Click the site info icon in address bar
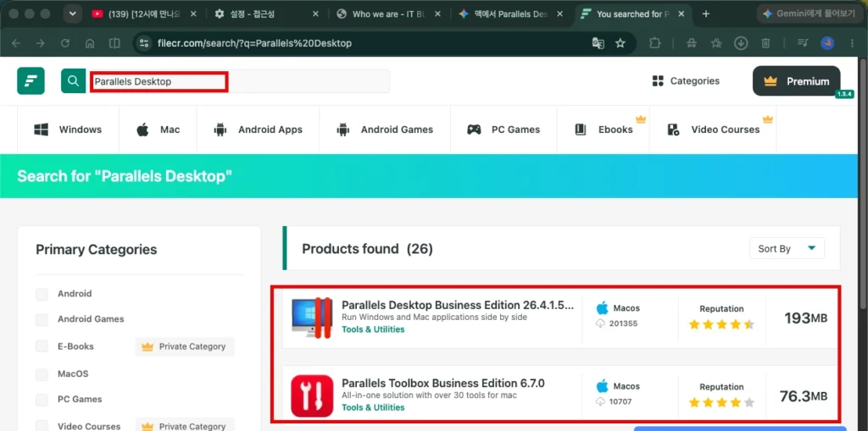Image resolution: width=868 pixels, height=431 pixels. pyautogui.click(x=144, y=43)
